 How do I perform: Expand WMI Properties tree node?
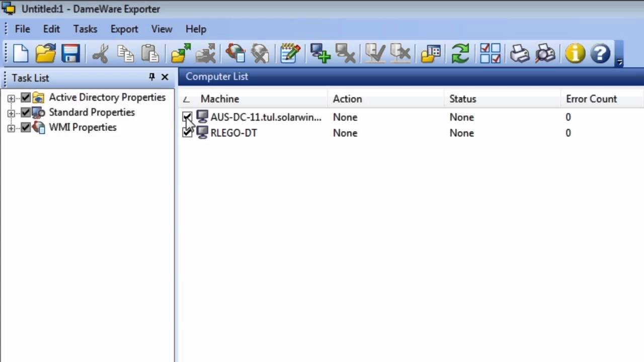click(11, 128)
